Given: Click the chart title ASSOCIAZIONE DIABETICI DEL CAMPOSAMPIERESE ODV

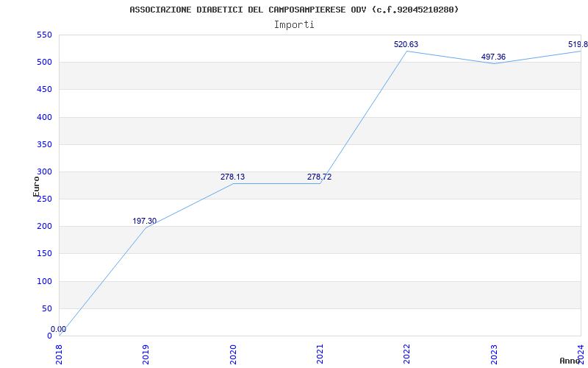Looking at the screenshot, I should (294, 10).
